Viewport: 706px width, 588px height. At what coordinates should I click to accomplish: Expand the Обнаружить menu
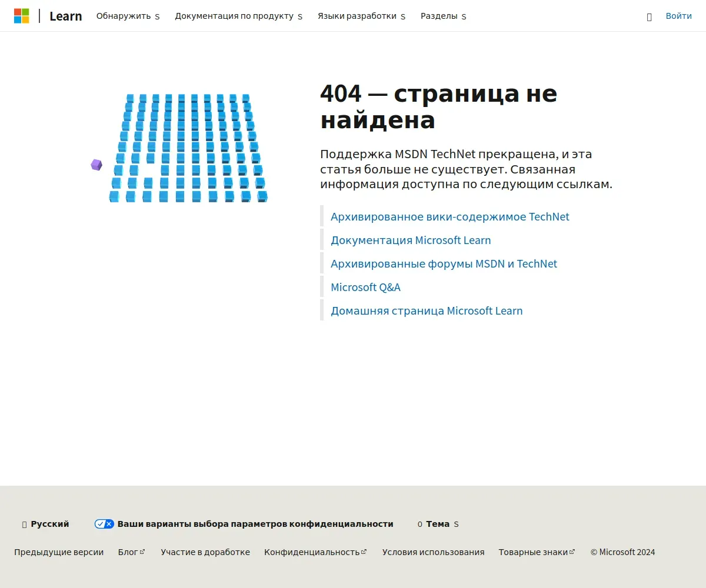point(128,16)
